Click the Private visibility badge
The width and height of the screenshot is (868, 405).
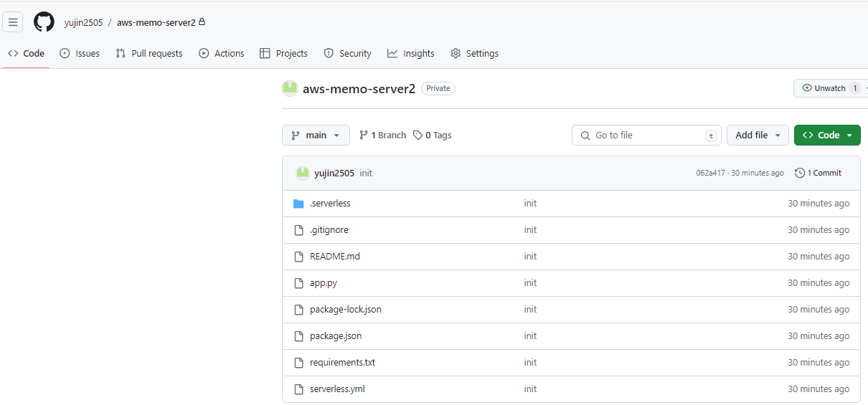(438, 89)
